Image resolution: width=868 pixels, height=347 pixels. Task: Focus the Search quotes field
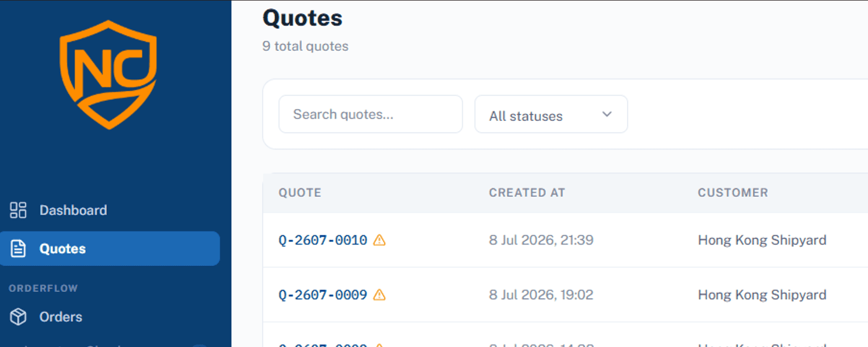pyautogui.click(x=371, y=114)
